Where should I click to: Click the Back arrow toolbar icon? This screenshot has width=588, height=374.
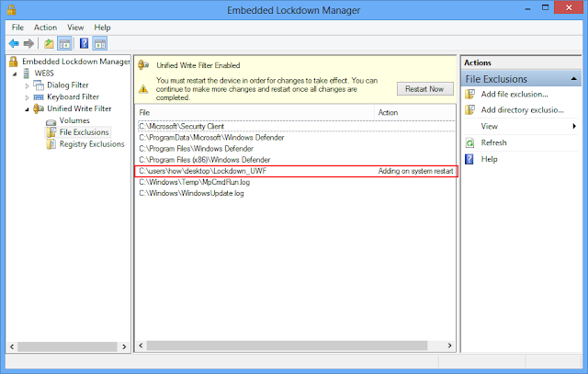coord(14,44)
